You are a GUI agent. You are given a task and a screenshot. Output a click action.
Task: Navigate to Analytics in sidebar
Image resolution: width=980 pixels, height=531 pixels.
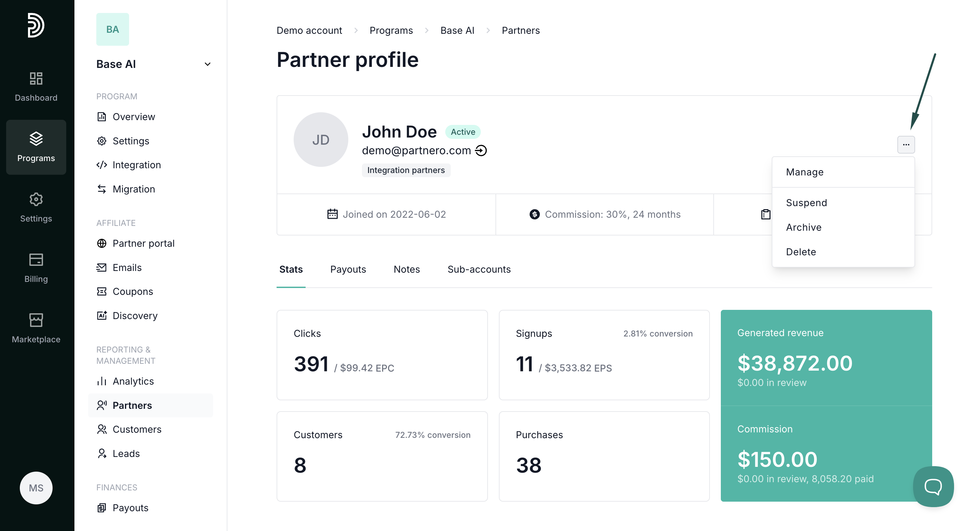[133, 381]
